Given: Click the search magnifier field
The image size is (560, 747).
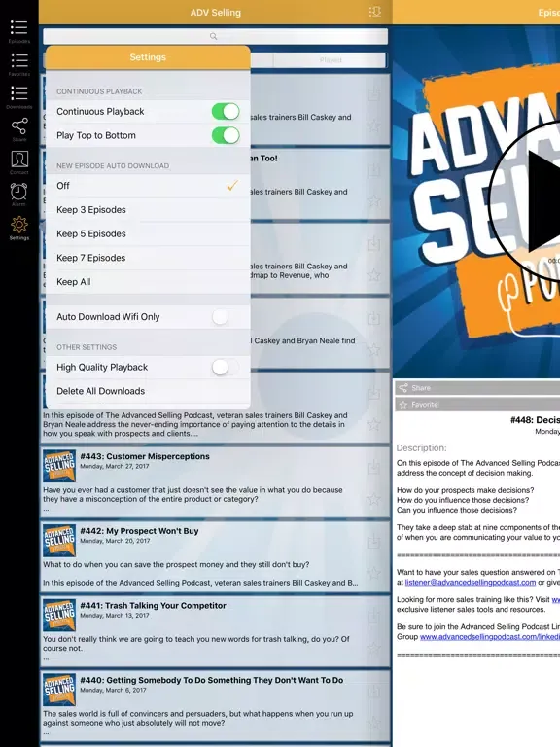Looking at the screenshot, I should [x=215, y=36].
